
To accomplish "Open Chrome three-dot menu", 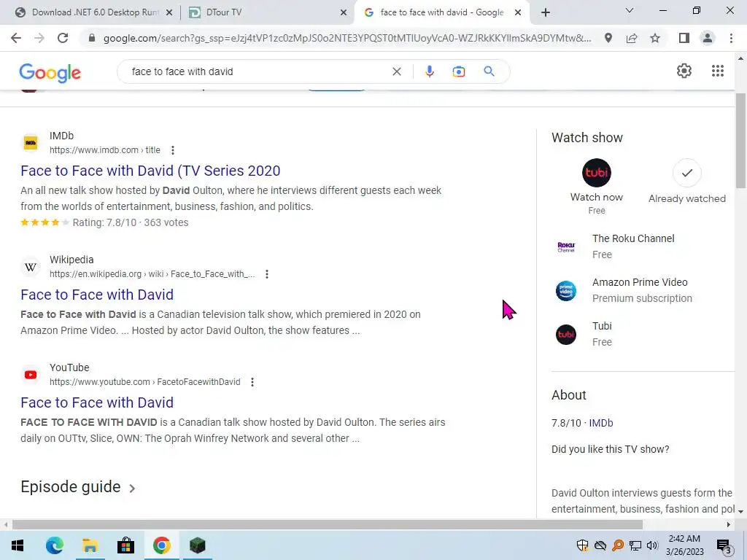I will [x=731, y=38].
